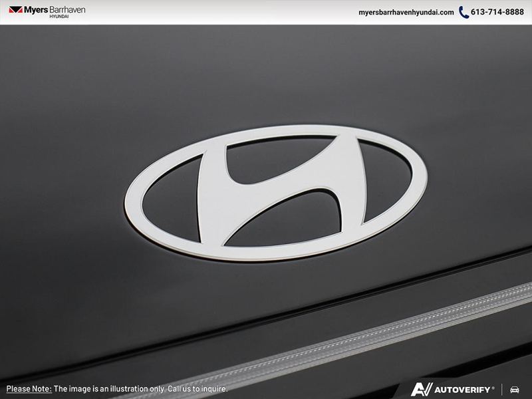Click the AUTOVERIFY wordmark
The height and width of the screenshot is (399, 532).
[x=464, y=389]
